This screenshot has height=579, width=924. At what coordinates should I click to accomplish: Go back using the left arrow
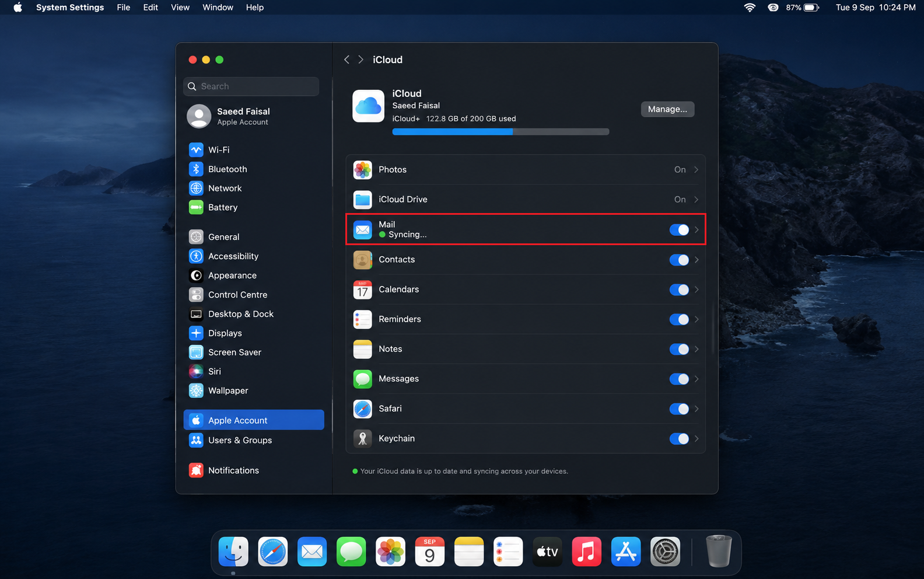point(346,60)
